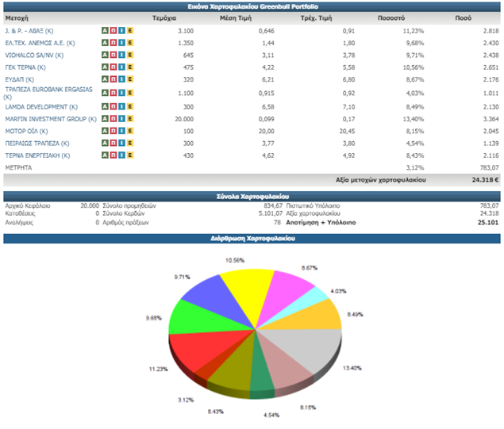Viewport: 504px width, 429px height.
Task: Open the MARFIN INVESTMENT GROUP stock link
Action: pos(49,119)
